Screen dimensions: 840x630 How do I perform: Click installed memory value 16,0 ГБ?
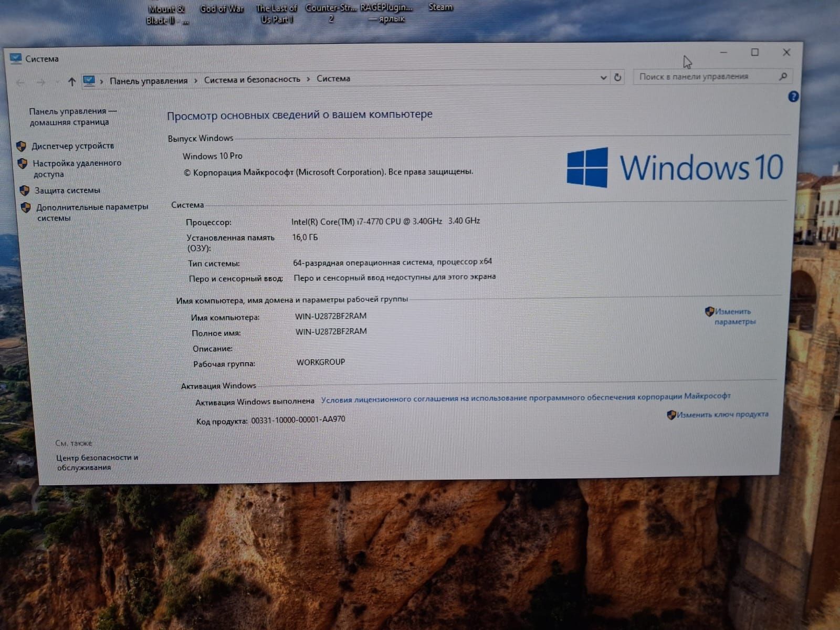coord(304,237)
